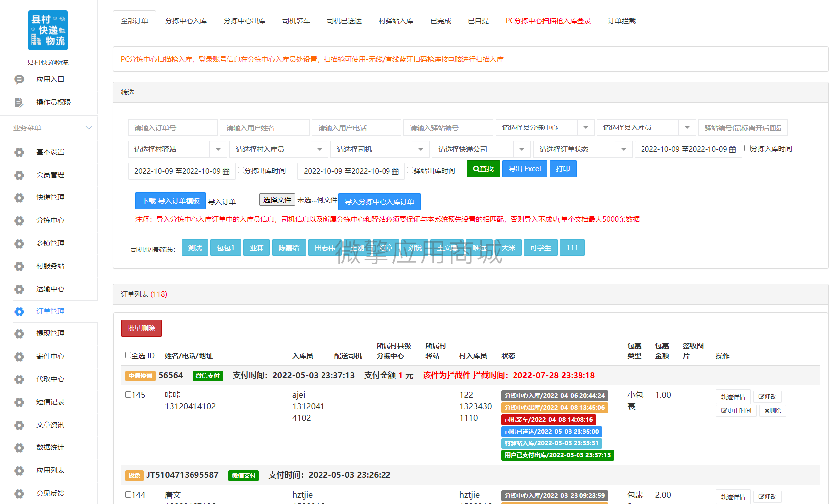Click the gear icon next to 数据统计
Screen dimensions: 837x504
[19, 448]
